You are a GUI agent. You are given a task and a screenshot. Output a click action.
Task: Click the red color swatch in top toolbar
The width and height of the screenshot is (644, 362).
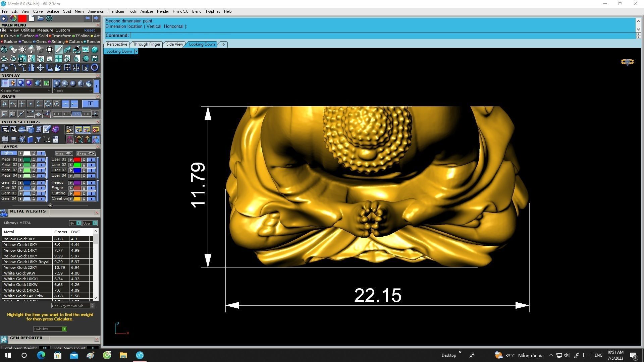[22, 18]
